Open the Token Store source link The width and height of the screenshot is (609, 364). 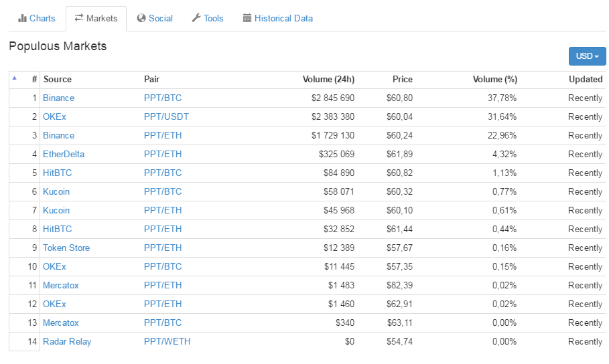66,248
